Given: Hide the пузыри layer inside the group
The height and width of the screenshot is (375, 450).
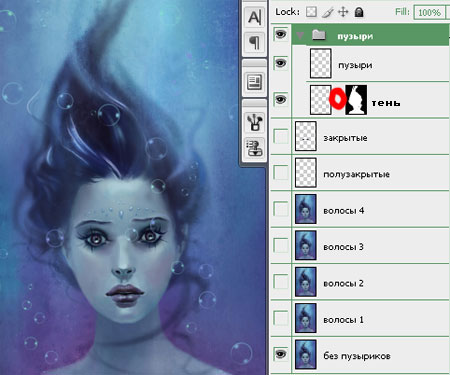Looking at the screenshot, I should click(281, 63).
